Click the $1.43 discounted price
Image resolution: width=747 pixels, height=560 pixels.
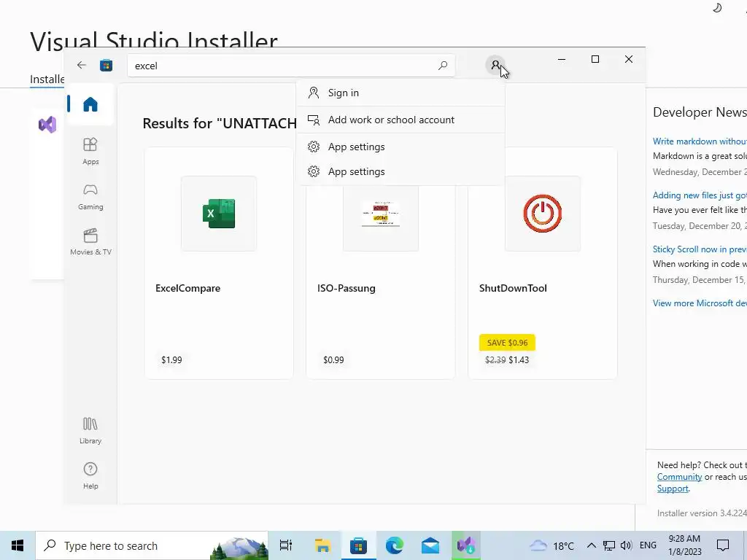click(x=519, y=360)
